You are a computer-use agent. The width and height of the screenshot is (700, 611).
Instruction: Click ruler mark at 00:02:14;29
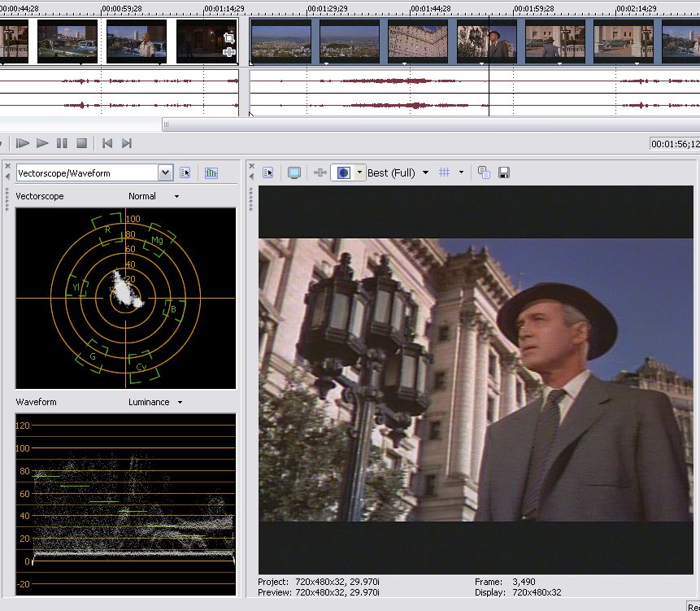636,8
